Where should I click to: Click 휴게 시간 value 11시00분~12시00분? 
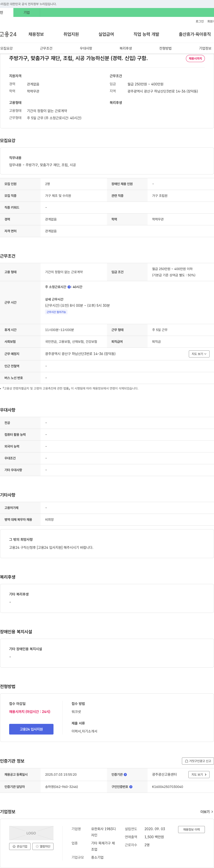59,330
